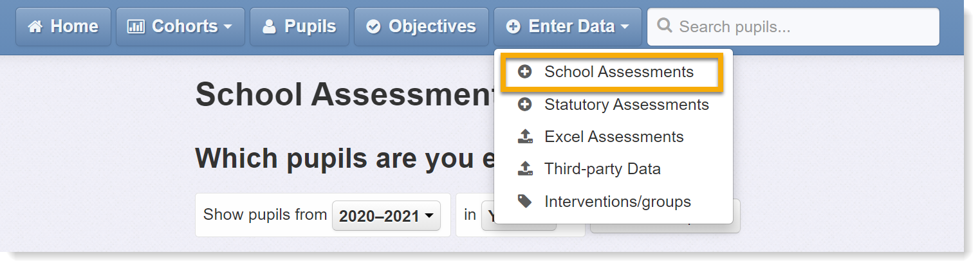980x268 pixels.
Task: Focus the Search pupils field
Action: 793,27
